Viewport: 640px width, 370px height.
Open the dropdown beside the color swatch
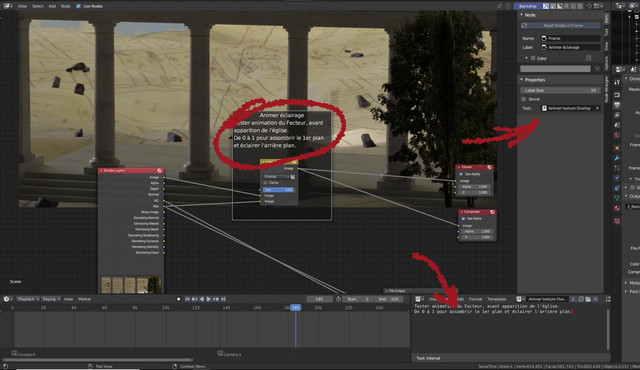tap(597, 69)
